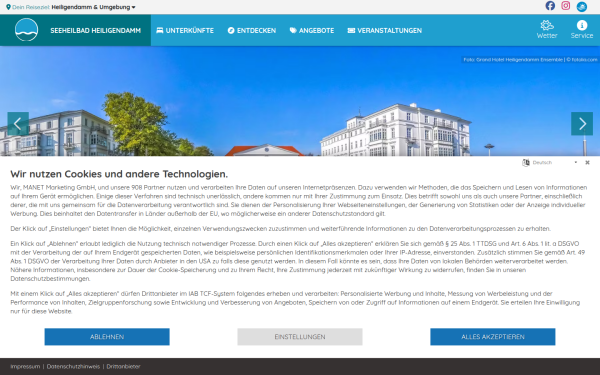600x375 pixels.
Task: Open the Instagram profile icon
Action: [566, 6]
